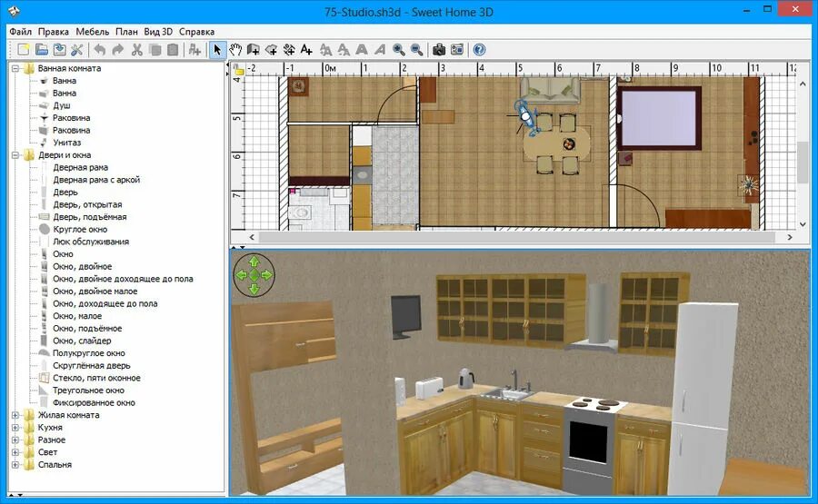Open preferences via wrench and screwdriver icon
Image resolution: width=818 pixels, height=504 pixels.
tap(76, 50)
